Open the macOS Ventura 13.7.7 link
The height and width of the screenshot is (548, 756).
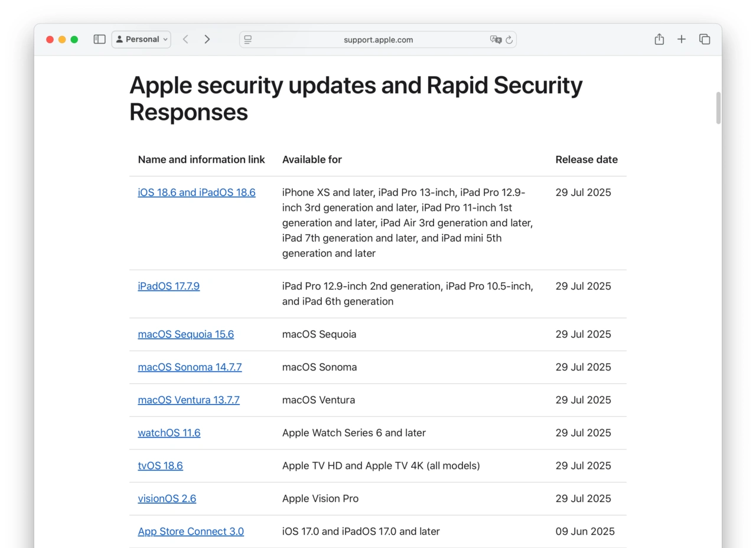[188, 400]
